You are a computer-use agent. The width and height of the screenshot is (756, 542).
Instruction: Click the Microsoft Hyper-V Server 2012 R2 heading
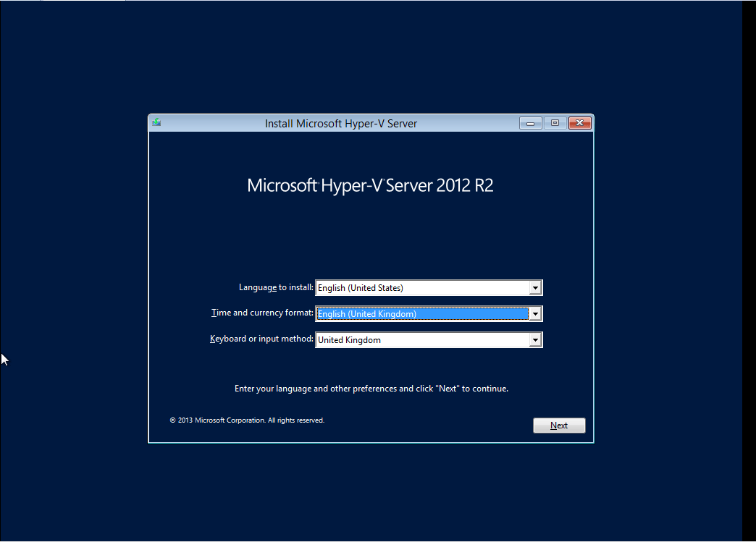pos(371,185)
